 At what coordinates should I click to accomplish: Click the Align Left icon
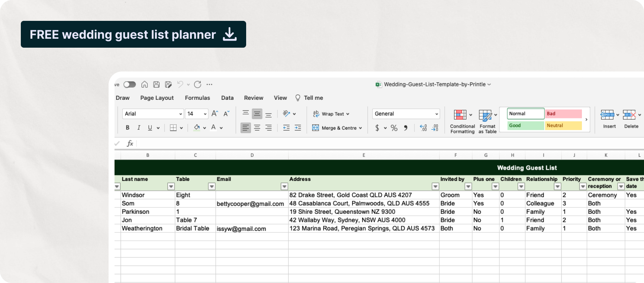tap(245, 128)
